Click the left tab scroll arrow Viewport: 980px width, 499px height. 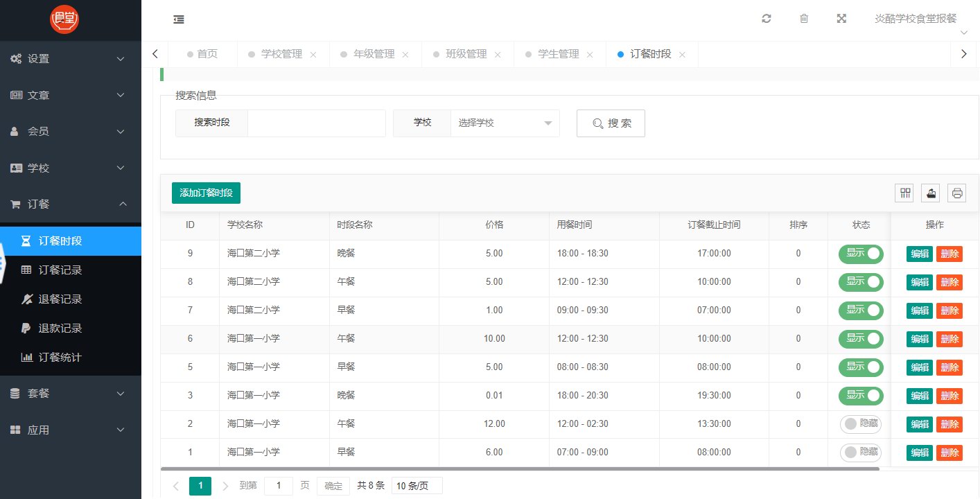click(155, 53)
